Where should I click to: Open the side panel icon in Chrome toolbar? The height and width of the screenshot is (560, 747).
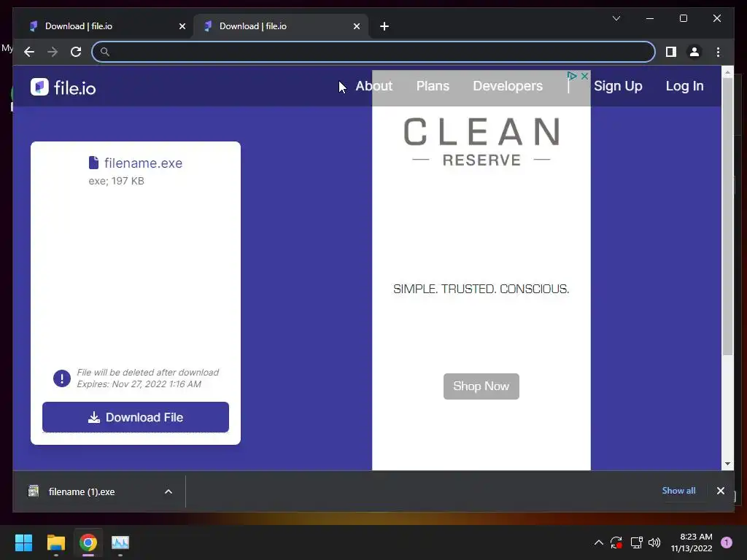pos(671,52)
